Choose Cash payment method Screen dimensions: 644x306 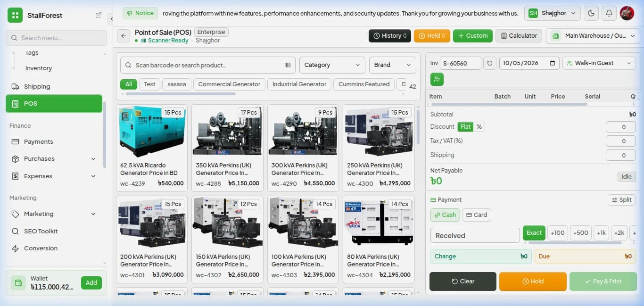[445, 215]
